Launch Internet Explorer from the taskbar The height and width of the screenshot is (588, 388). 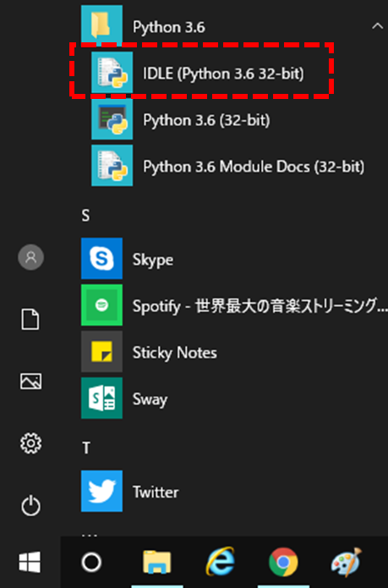(221, 562)
